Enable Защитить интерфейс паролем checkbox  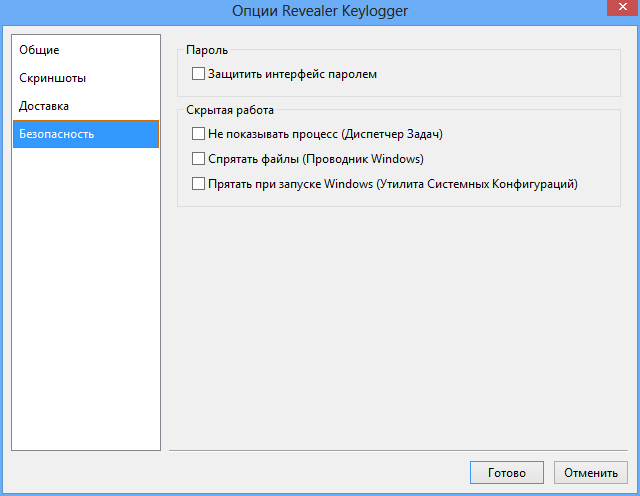coord(198,74)
